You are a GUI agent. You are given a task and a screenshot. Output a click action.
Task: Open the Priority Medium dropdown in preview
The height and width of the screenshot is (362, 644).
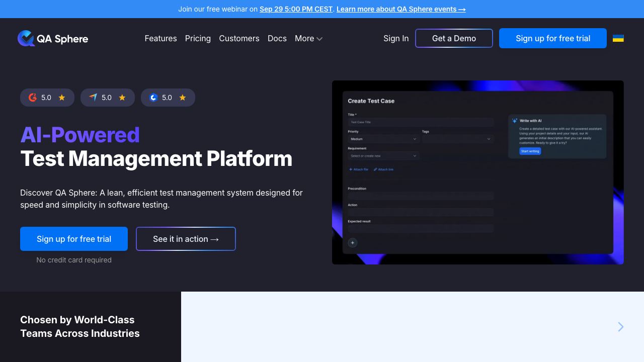tap(383, 139)
